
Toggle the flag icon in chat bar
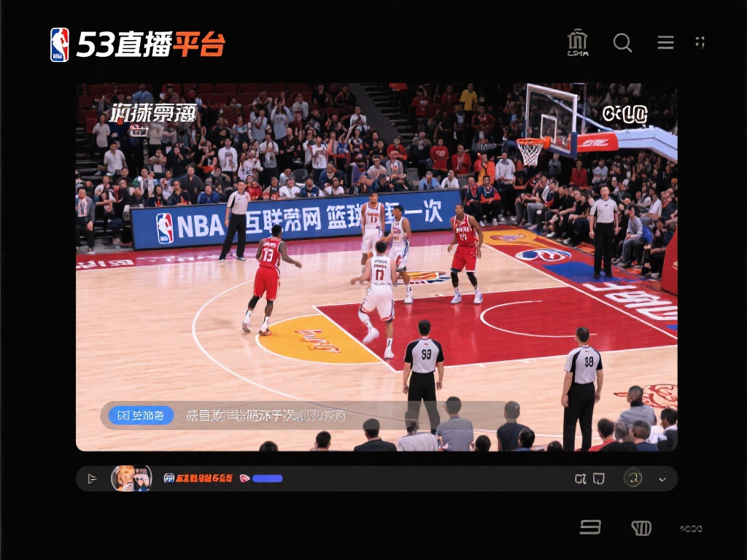(x=92, y=478)
